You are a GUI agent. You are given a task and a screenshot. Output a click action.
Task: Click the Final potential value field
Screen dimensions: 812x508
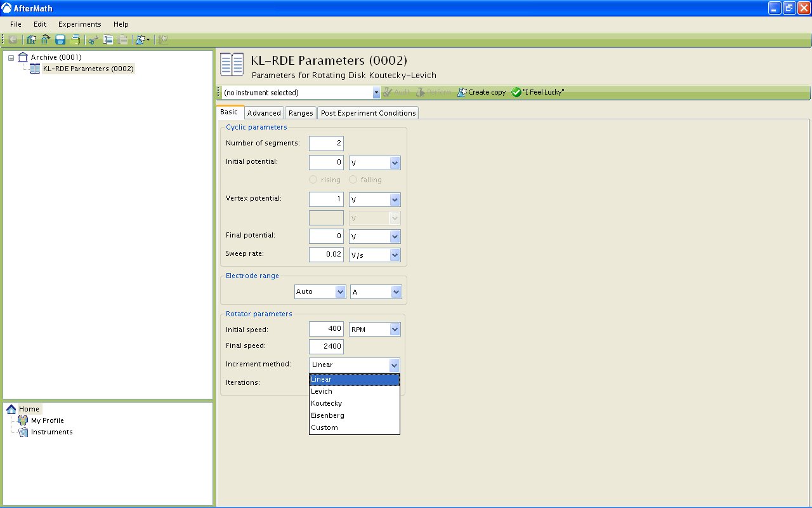click(326, 236)
